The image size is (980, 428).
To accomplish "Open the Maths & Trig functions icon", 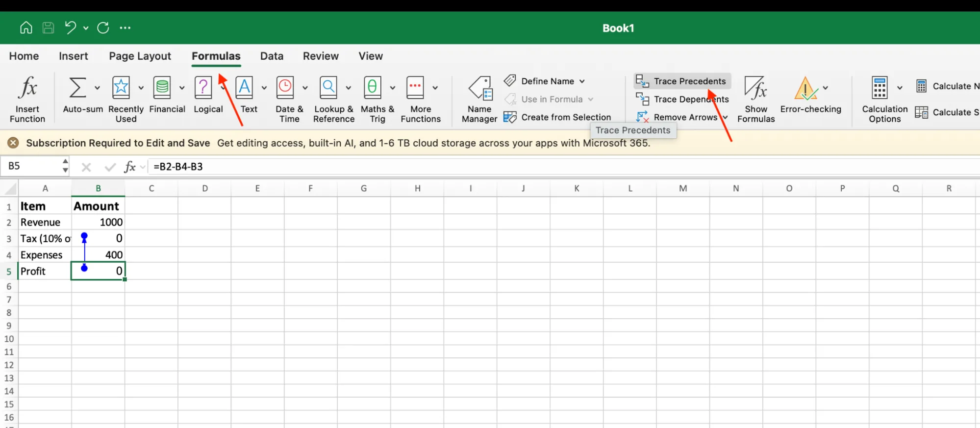I will click(x=373, y=88).
